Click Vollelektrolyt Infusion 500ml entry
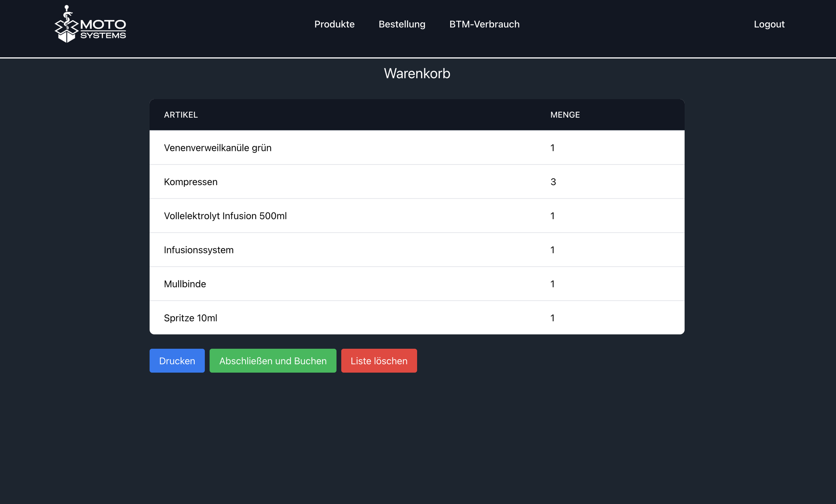This screenshot has height=504, width=836. (x=225, y=216)
